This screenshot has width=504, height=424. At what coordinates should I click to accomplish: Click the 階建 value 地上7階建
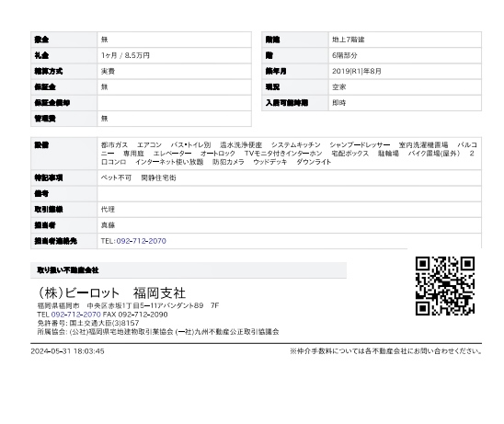tap(348, 40)
